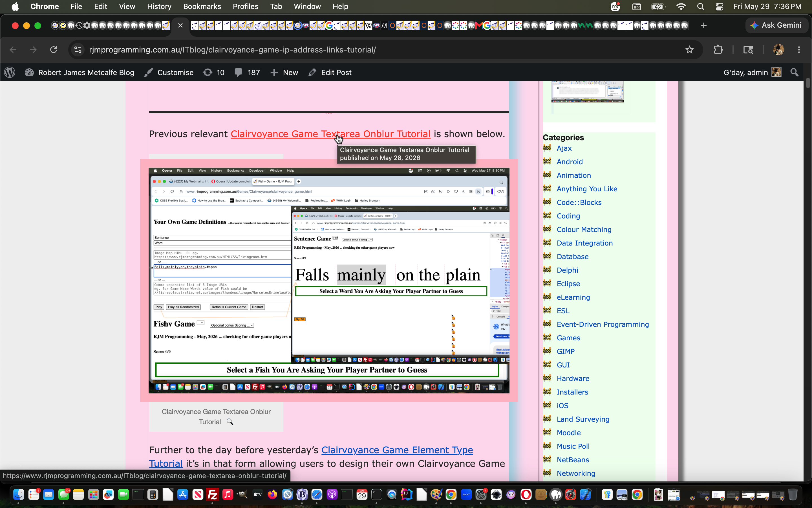Click Edit Post in the admin bar
The width and height of the screenshot is (812, 508).
(x=330, y=73)
